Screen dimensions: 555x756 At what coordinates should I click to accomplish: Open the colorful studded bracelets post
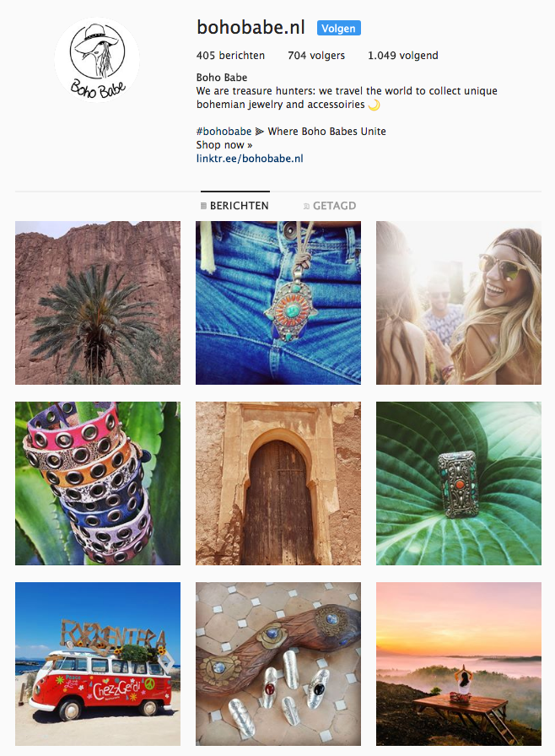tap(98, 483)
